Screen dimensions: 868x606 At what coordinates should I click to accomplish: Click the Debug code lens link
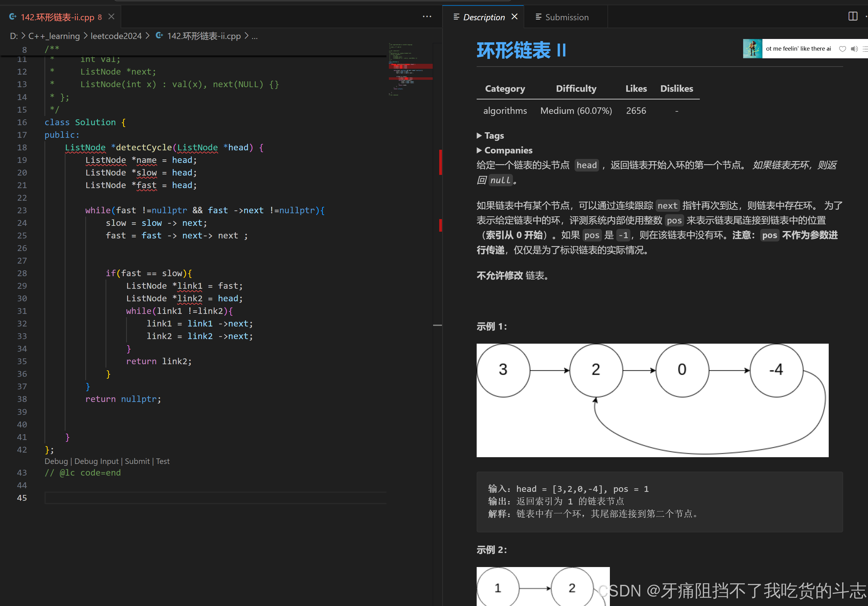56,461
